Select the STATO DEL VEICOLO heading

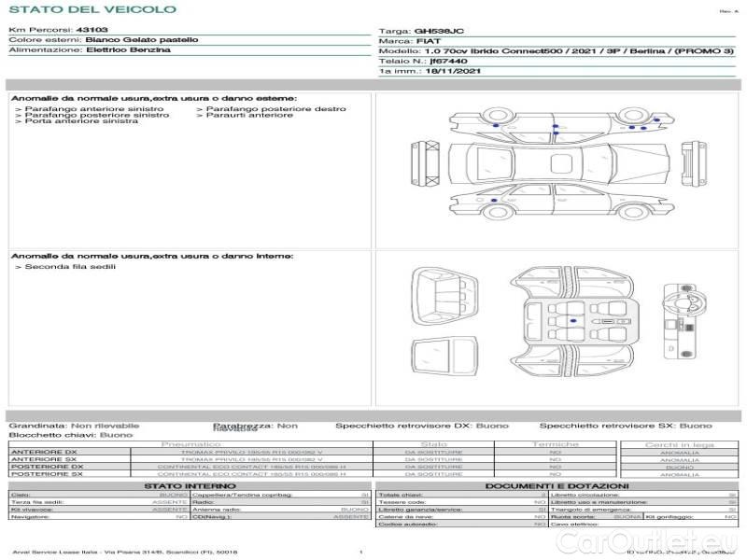[92, 9]
